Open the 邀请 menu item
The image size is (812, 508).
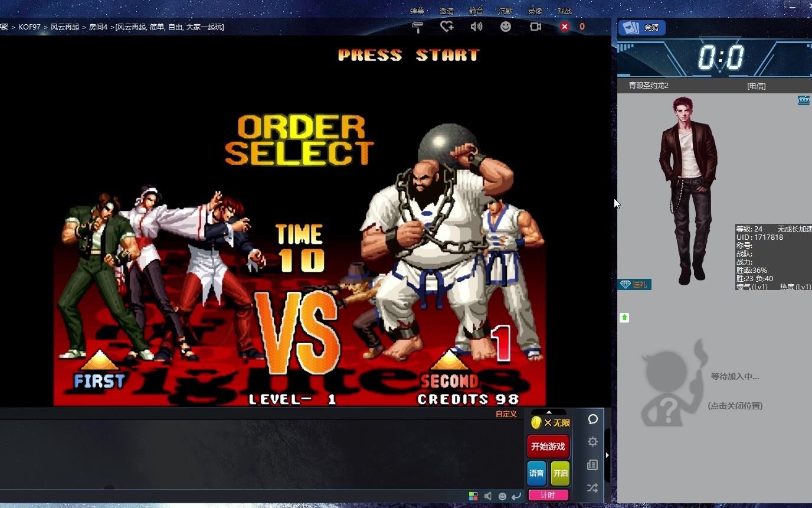pos(447,11)
